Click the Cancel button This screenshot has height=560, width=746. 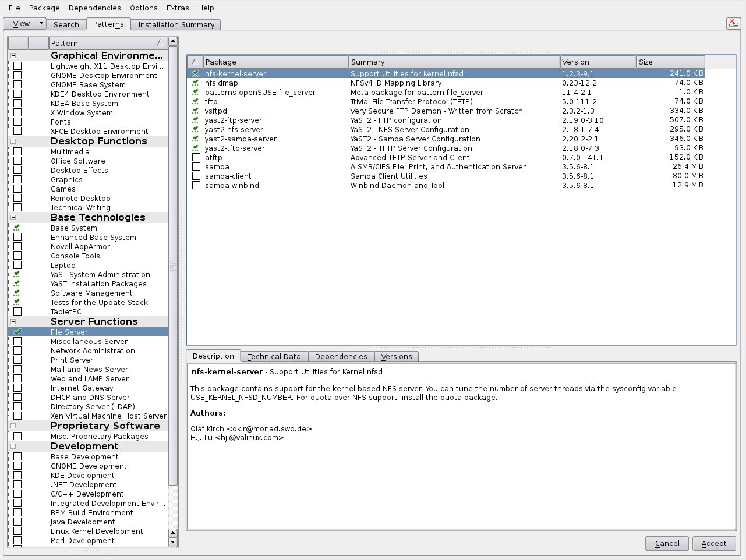[x=667, y=543]
